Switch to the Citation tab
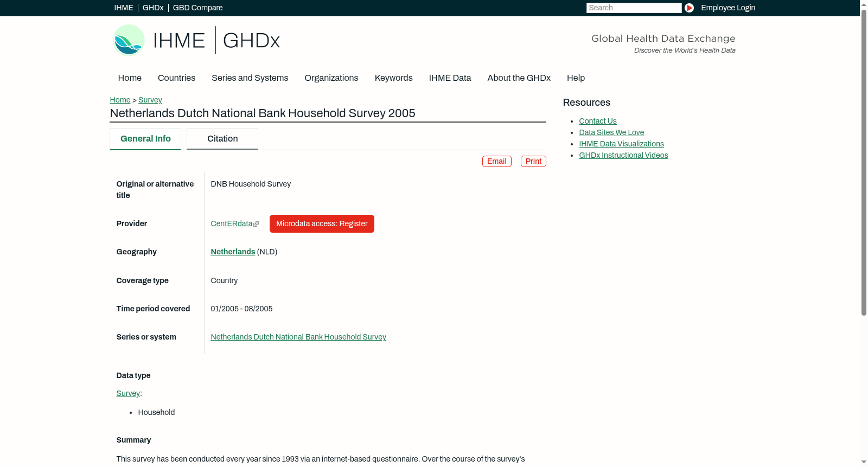868x467 pixels. click(222, 139)
